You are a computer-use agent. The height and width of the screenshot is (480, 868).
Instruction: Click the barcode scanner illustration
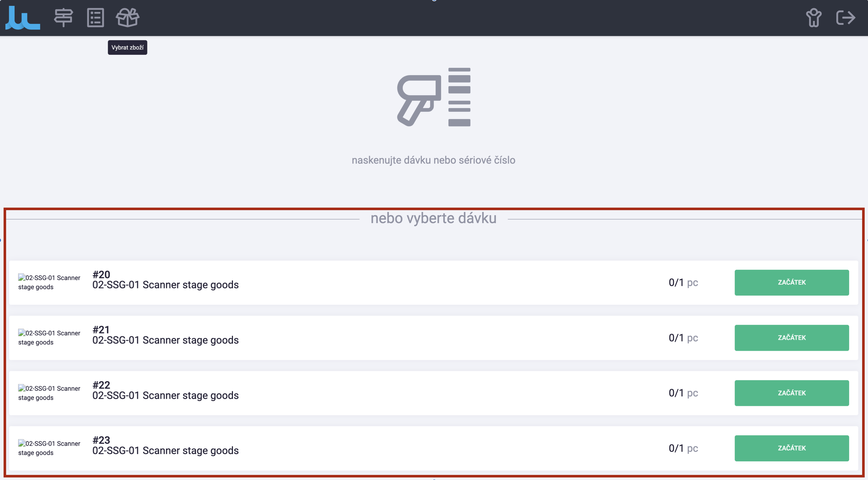coord(434,97)
